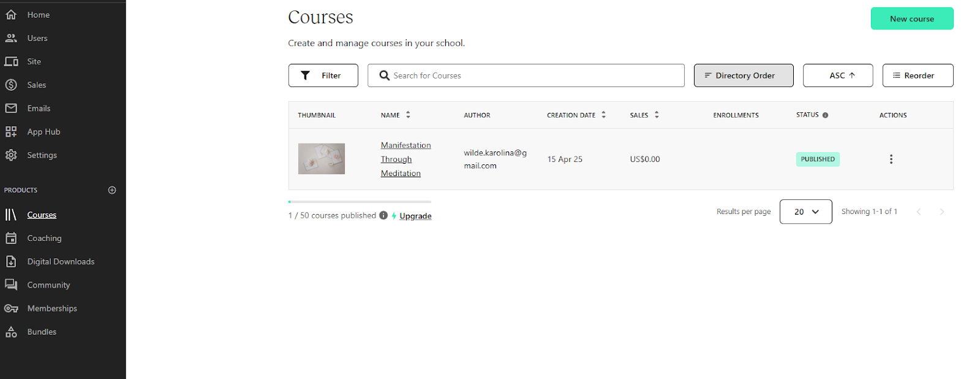The image size is (980, 379).
Task: Toggle ASC sort direction button
Action: click(x=837, y=75)
